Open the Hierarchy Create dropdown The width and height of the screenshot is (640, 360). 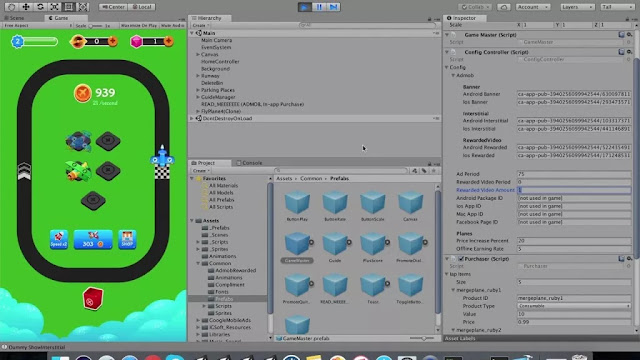point(200,25)
